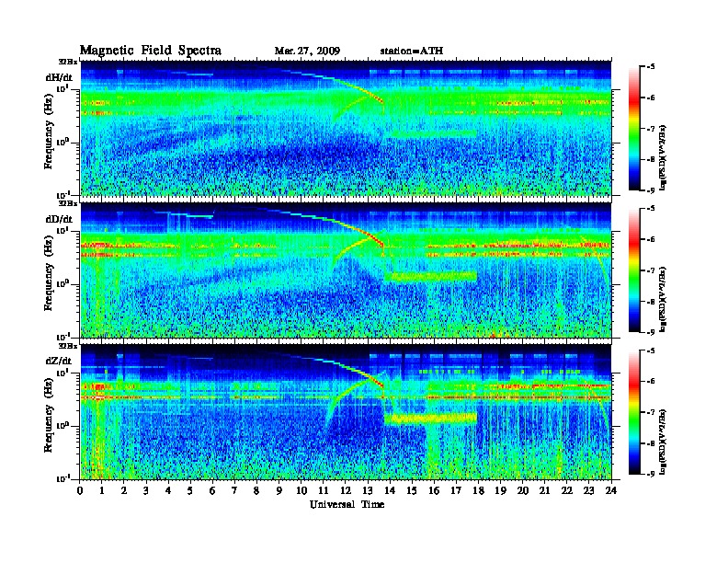Click hour tick label "21" on time axis
Image resolution: width=728 pixels, height=563 pixels.
pos(544,491)
